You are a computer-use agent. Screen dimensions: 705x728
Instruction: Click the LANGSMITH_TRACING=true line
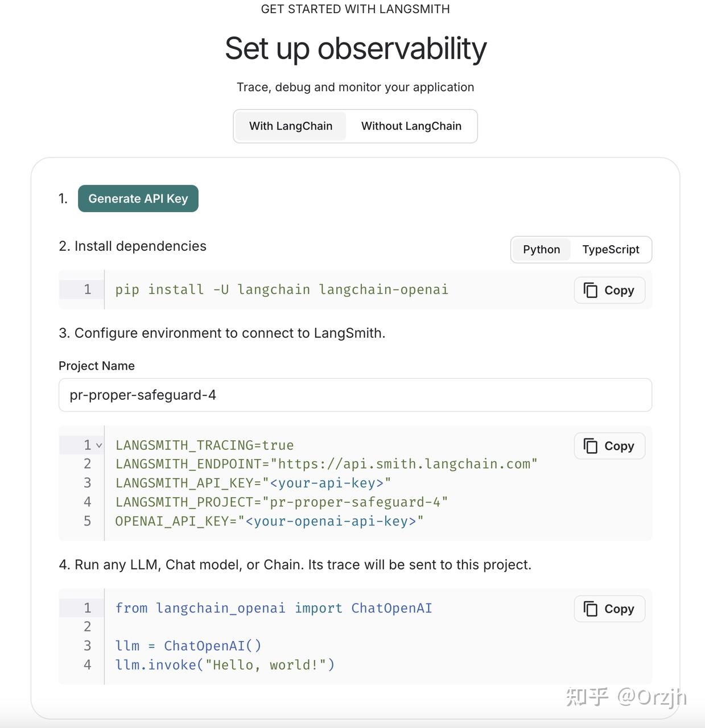click(205, 445)
